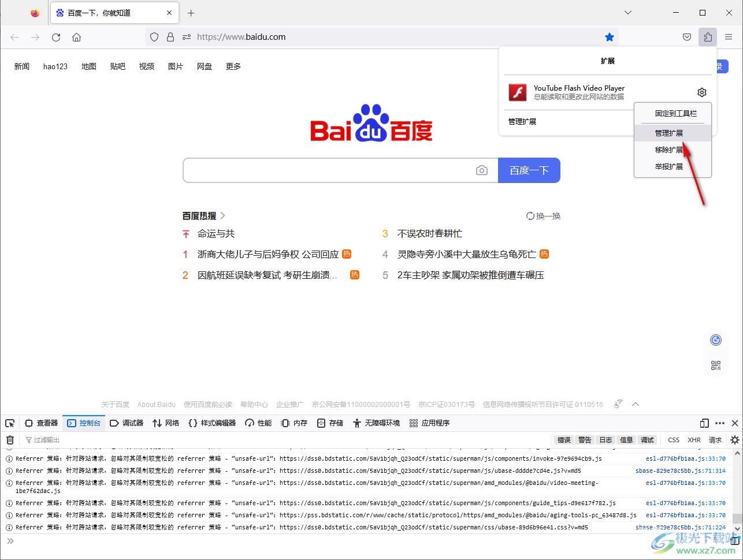Toggle the 警告 console filter
This screenshot has width=743, height=560.
point(585,440)
